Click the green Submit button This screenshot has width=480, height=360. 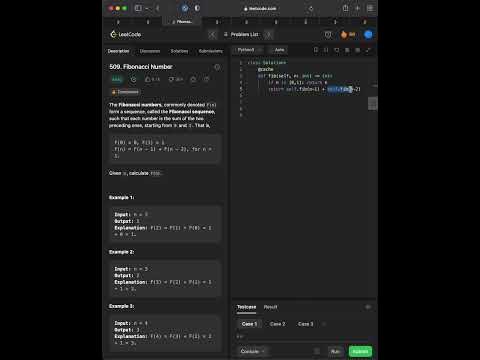[x=360, y=351]
